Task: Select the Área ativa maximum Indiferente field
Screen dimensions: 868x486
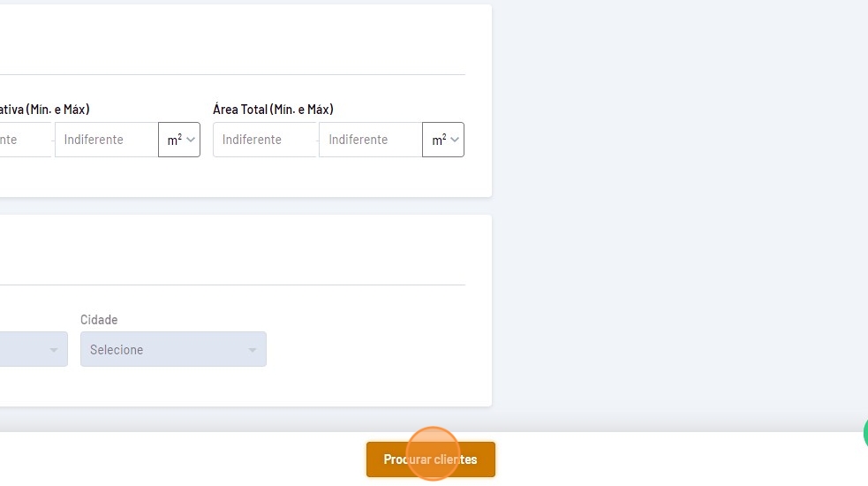Action: click(106, 140)
